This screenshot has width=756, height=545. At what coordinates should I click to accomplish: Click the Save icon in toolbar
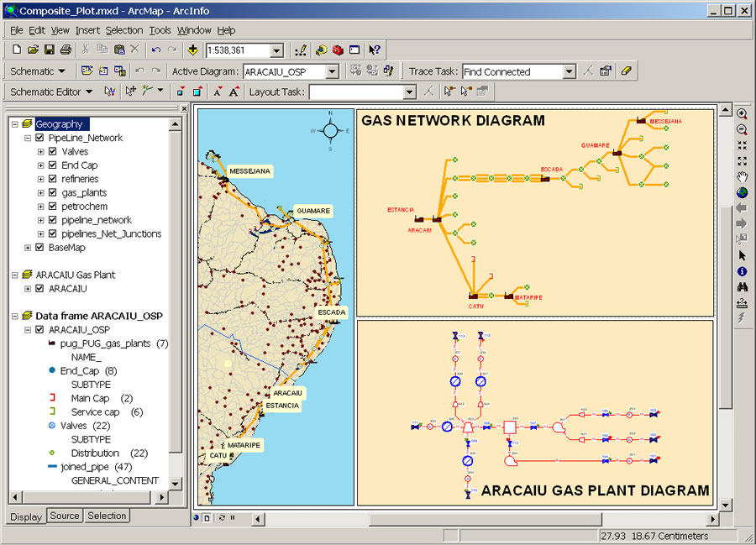[x=49, y=50]
